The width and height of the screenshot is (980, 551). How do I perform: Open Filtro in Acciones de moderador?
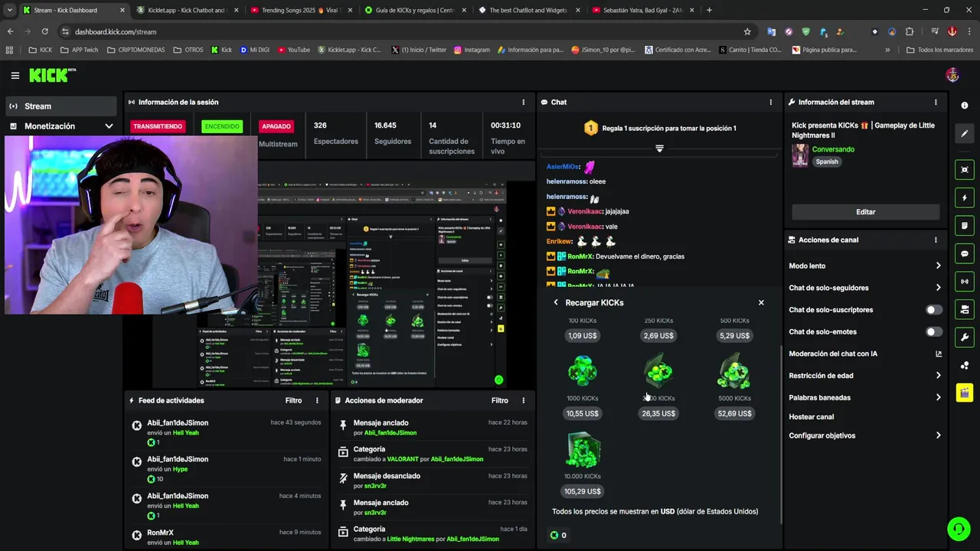pos(499,400)
